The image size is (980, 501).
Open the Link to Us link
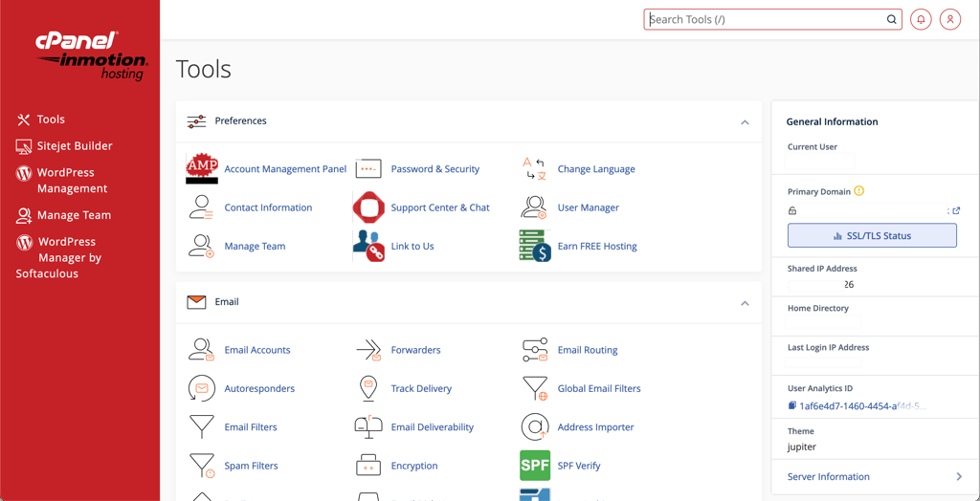coord(412,246)
